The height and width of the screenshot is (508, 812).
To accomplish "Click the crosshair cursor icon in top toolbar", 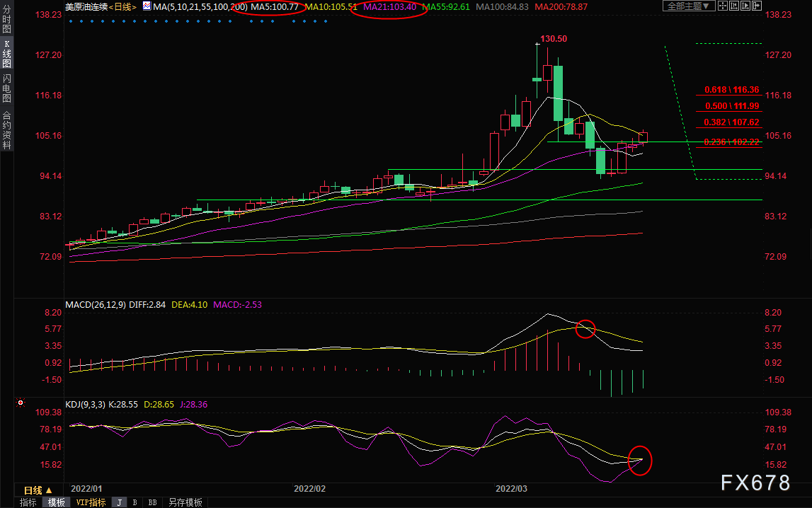I will [x=723, y=6].
